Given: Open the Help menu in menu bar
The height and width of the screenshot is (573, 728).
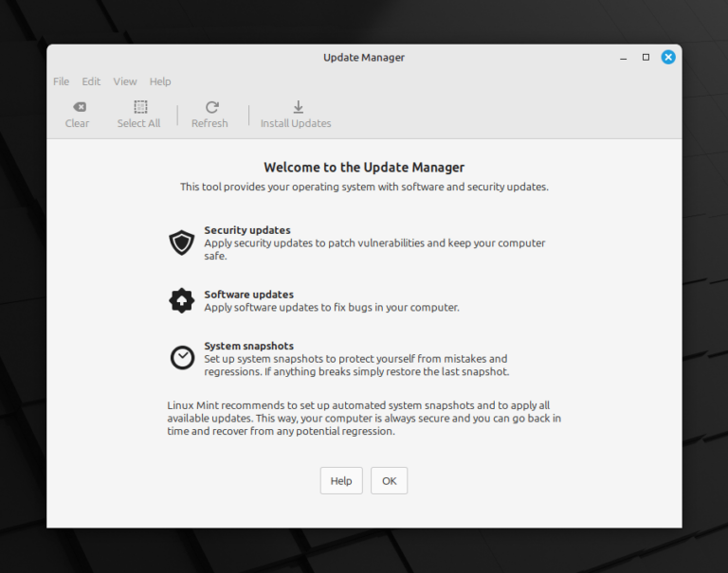Looking at the screenshot, I should click(160, 81).
